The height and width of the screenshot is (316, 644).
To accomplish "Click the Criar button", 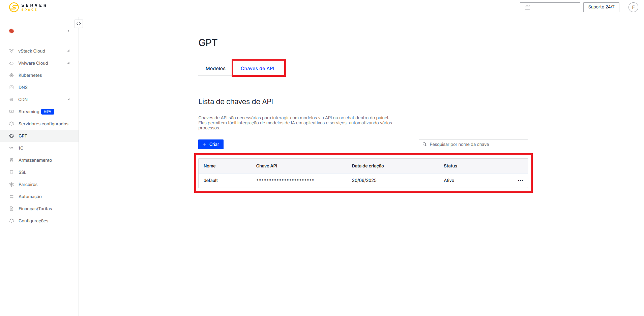I will click(211, 144).
